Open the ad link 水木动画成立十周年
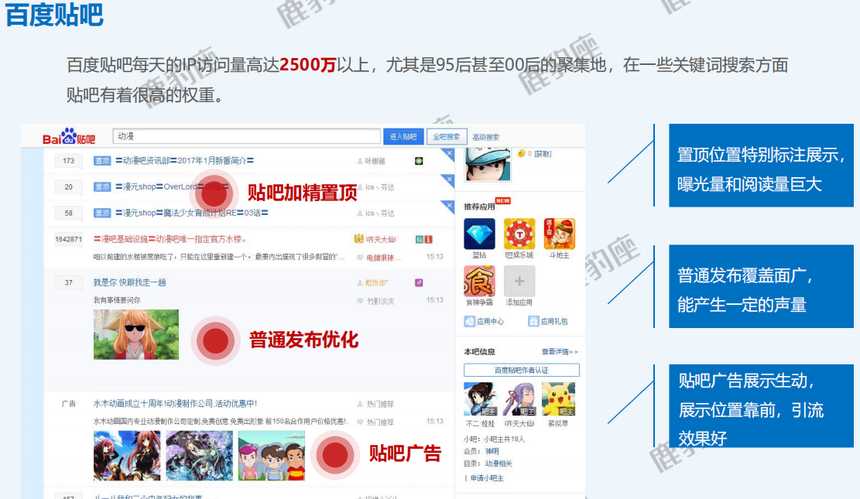The image size is (860, 499). [175, 404]
